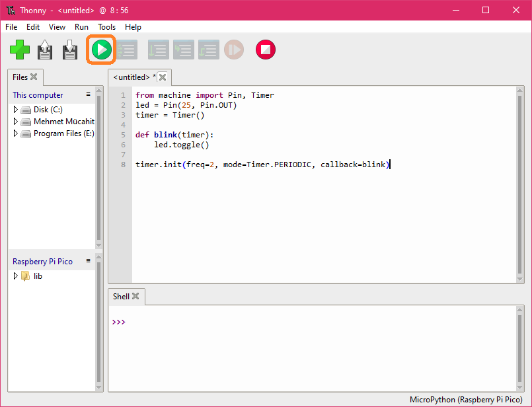532x407 pixels.
Task: Stop the backend with red Stop button
Action: (265, 50)
